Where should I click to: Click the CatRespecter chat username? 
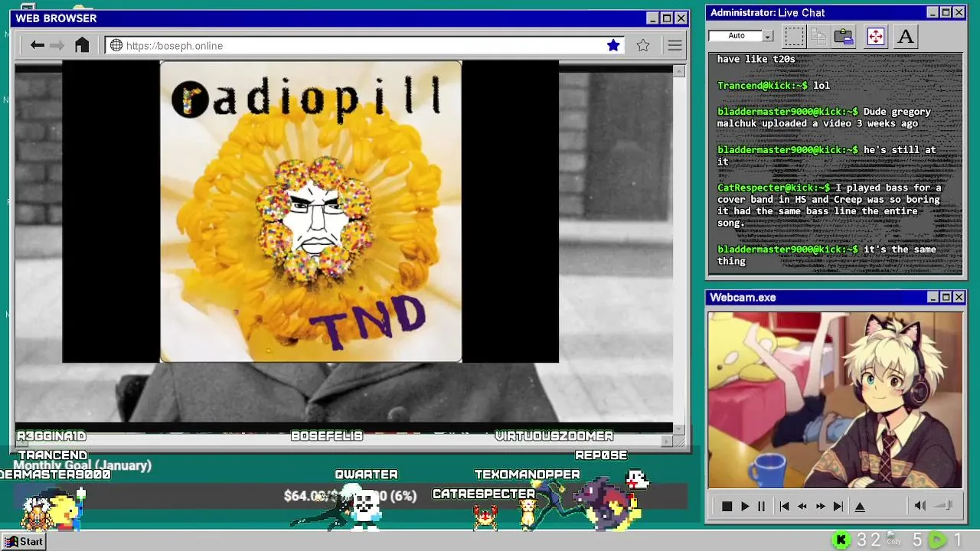[773, 187]
